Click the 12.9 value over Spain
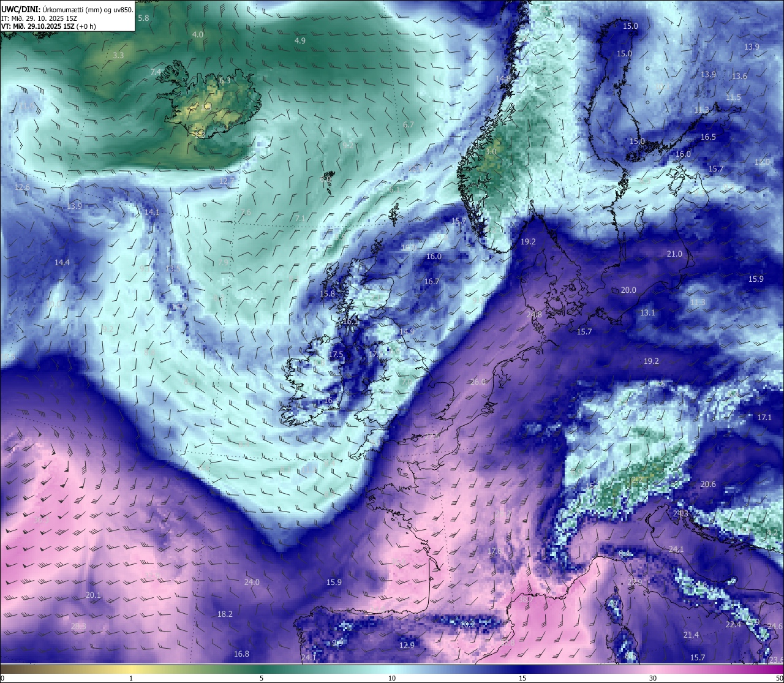The width and height of the screenshot is (784, 683). pos(407,646)
